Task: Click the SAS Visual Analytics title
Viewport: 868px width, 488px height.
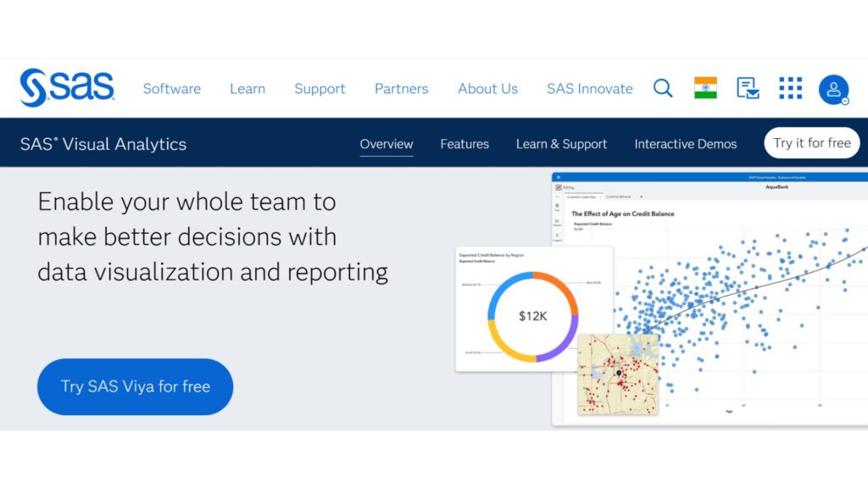Action: coord(103,144)
